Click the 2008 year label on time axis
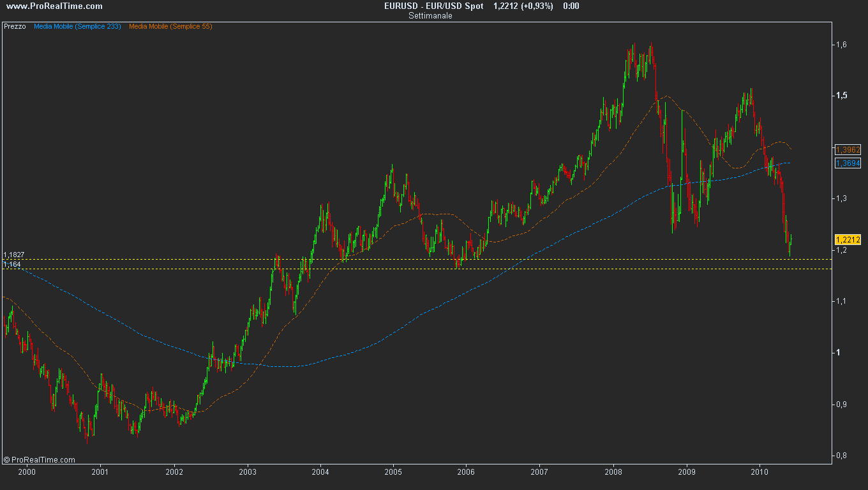The height and width of the screenshot is (490, 868). tap(613, 473)
